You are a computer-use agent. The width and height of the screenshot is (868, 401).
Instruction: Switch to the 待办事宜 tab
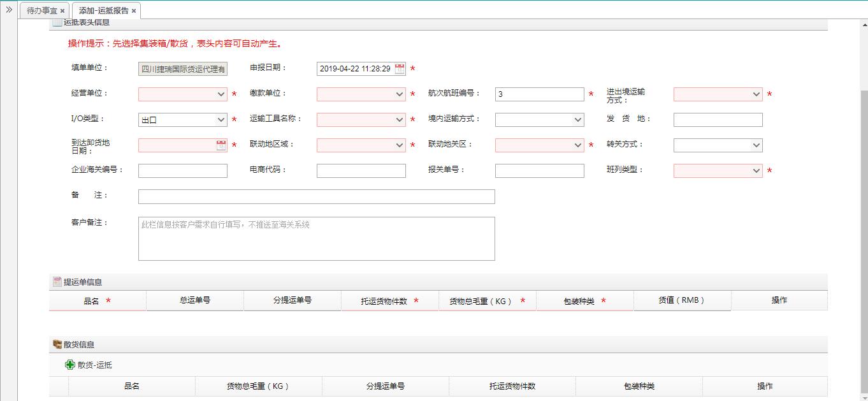click(41, 11)
